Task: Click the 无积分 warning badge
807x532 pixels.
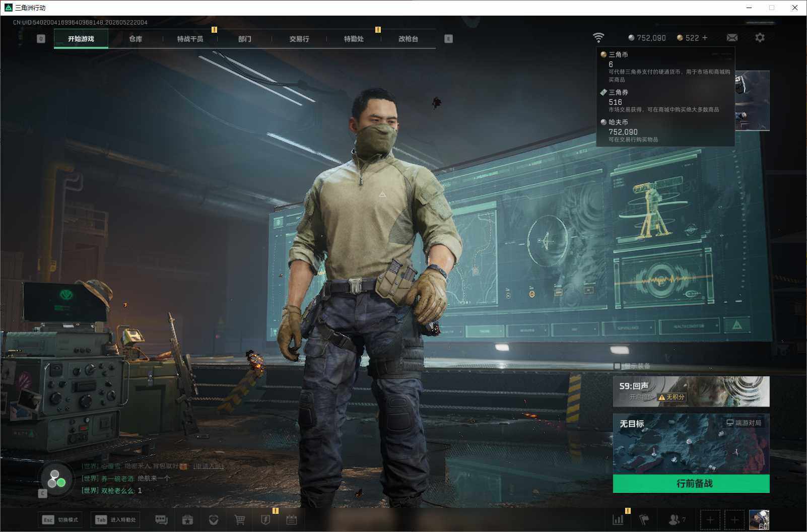Action: 672,397
